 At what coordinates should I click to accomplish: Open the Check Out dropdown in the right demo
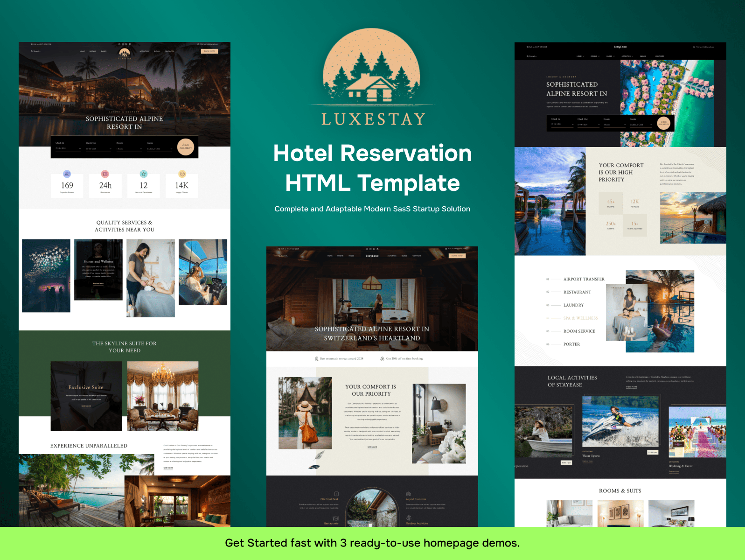[588, 125]
